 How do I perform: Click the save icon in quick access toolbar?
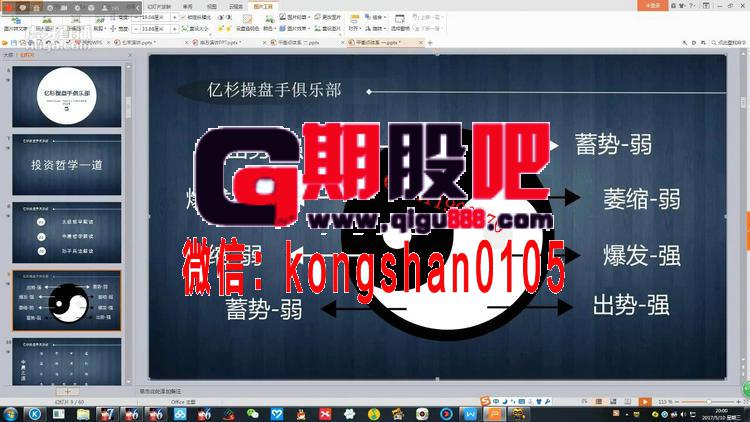click(14, 43)
